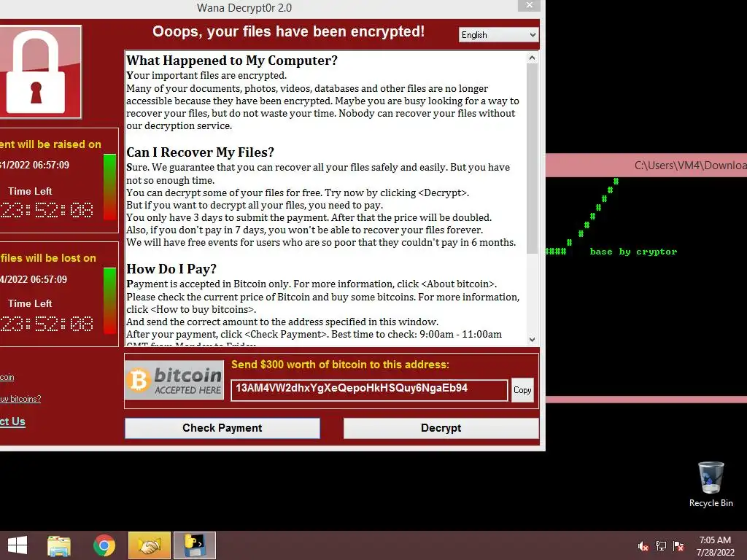The width and height of the screenshot is (747, 560).
Task: Click the scroll up arrow in message box
Action: pyautogui.click(x=532, y=58)
